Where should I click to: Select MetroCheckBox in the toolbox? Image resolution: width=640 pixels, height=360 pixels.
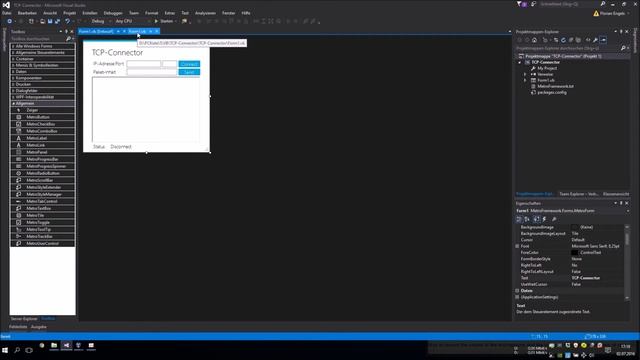[42, 124]
